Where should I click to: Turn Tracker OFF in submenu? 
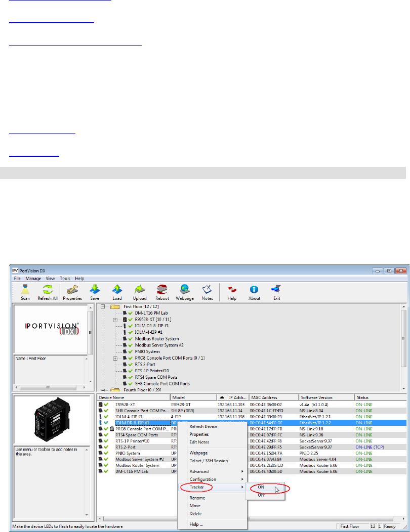coord(265,495)
